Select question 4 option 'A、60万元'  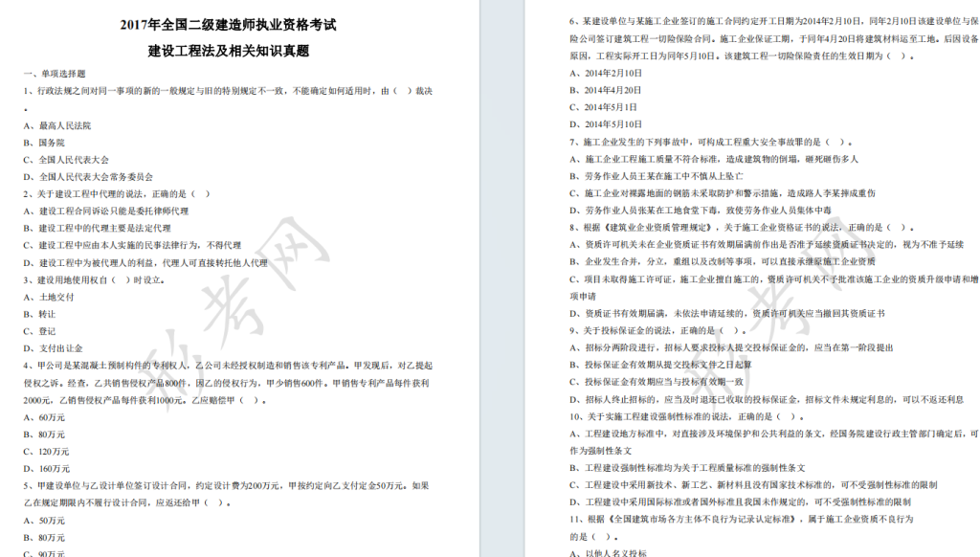point(44,417)
